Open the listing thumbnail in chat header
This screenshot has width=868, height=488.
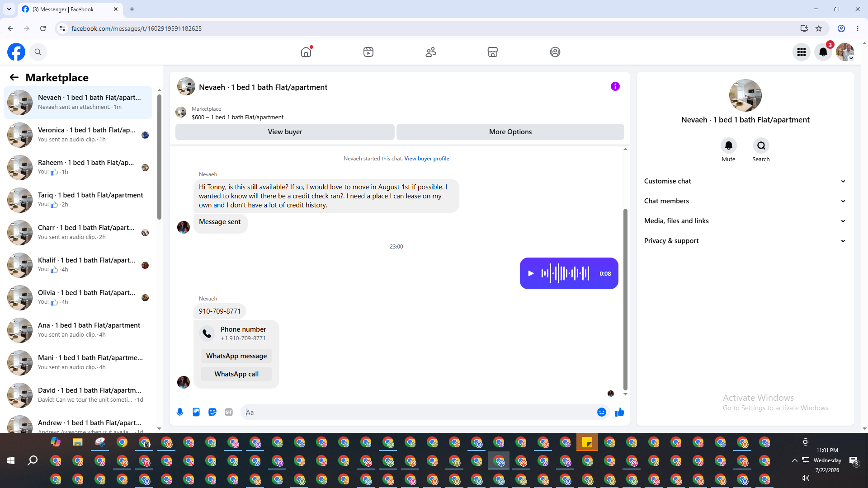[x=186, y=87]
